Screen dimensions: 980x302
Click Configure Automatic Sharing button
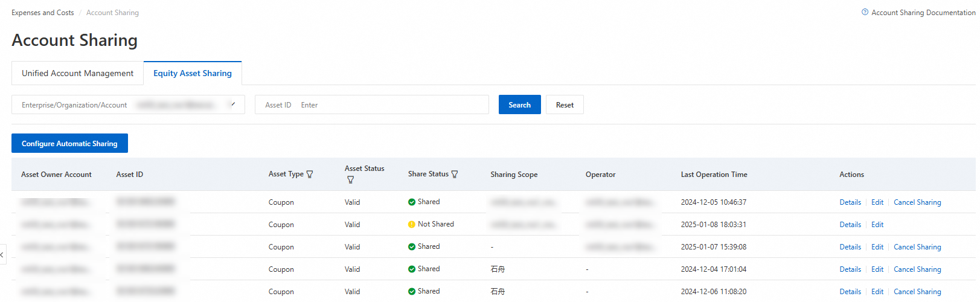(x=69, y=143)
